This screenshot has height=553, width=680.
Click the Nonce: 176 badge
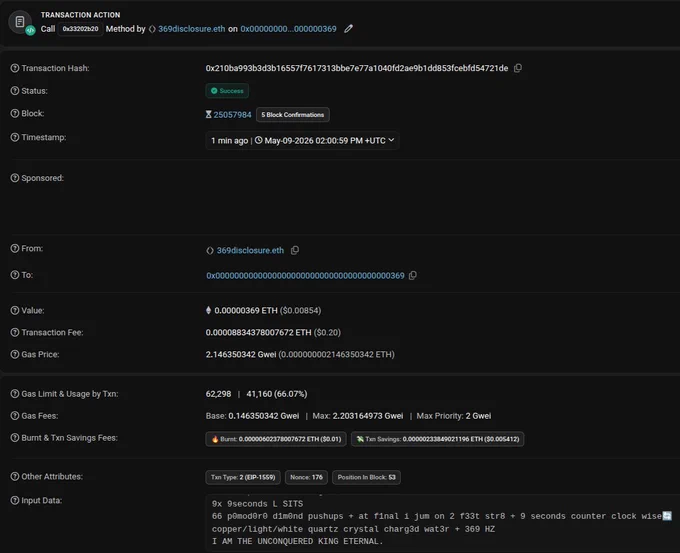tap(306, 477)
